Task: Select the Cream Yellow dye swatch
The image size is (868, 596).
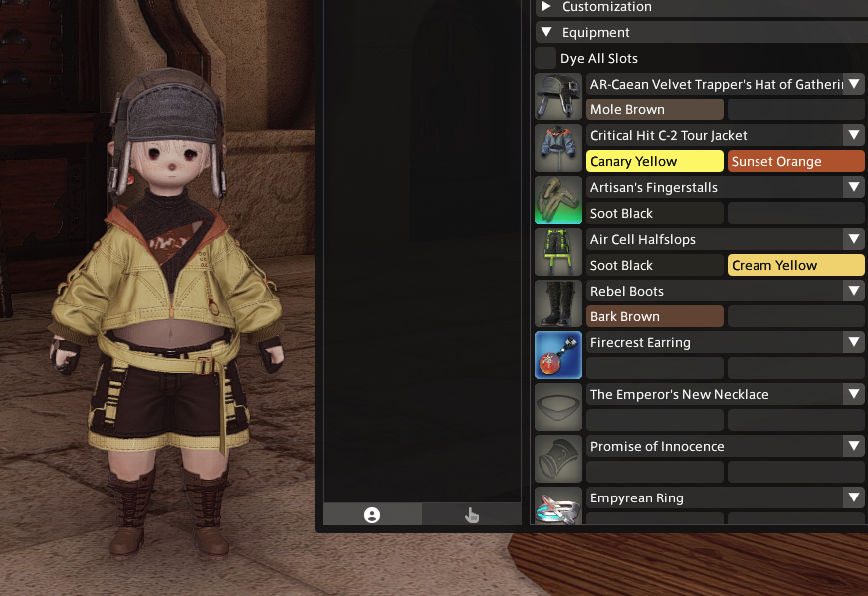Action: pos(796,265)
